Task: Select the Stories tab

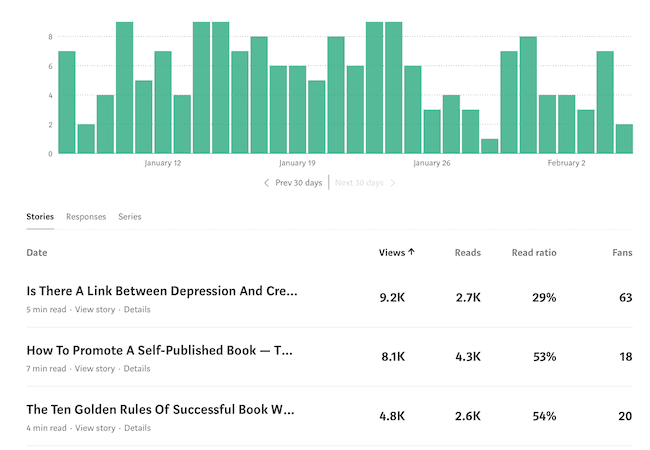Action: [40, 216]
